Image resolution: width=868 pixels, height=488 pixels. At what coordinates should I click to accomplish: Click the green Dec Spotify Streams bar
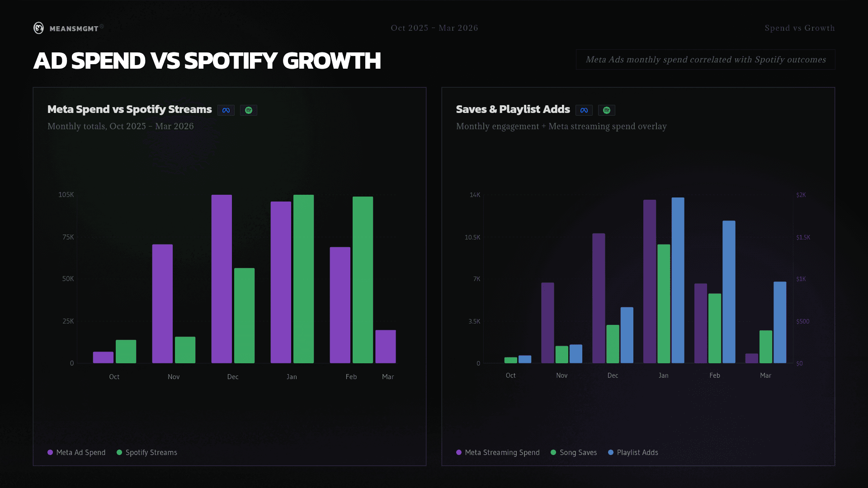(x=244, y=316)
